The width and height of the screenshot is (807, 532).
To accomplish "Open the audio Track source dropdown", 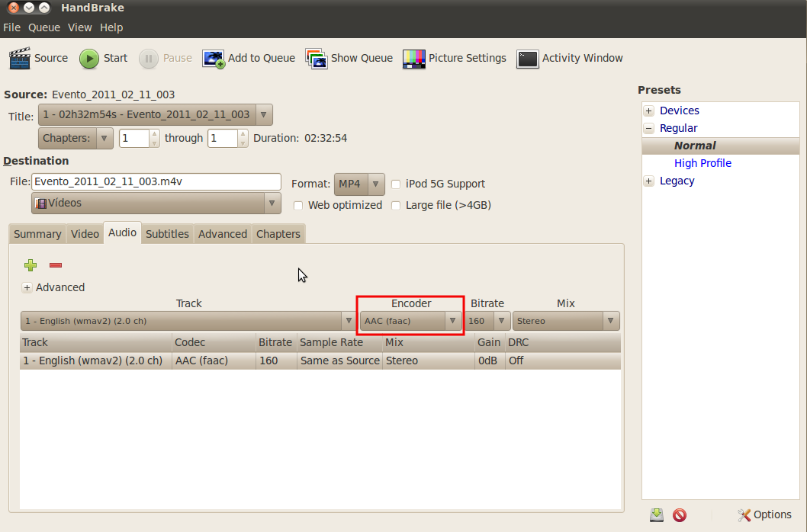I will (x=188, y=321).
